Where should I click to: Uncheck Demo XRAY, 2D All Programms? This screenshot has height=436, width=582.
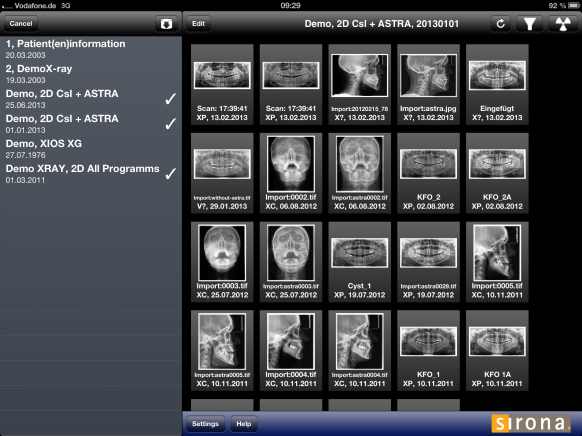(170, 174)
